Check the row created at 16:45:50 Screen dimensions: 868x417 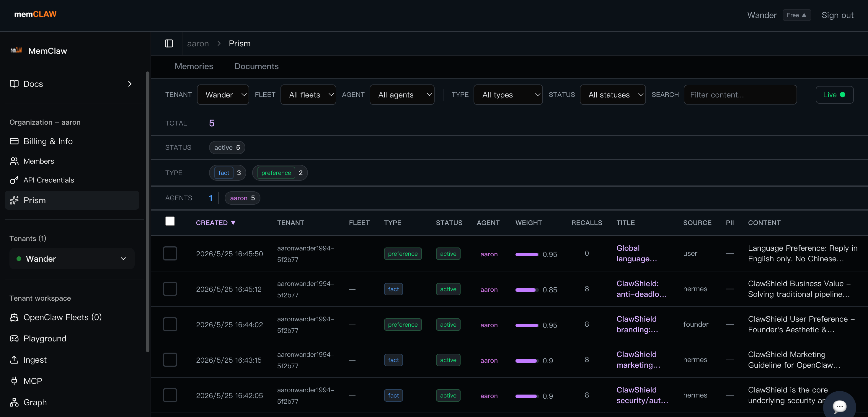[x=170, y=253]
